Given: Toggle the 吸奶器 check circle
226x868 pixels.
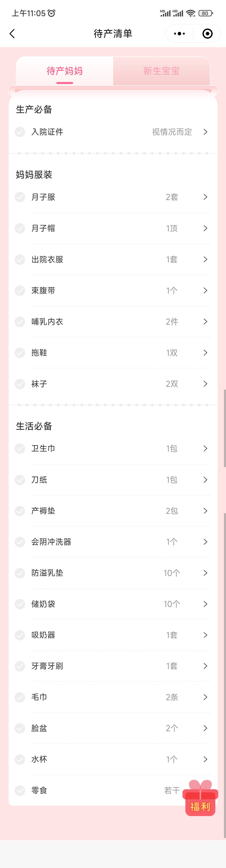Looking at the screenshot, I should [x=20, y=635].
